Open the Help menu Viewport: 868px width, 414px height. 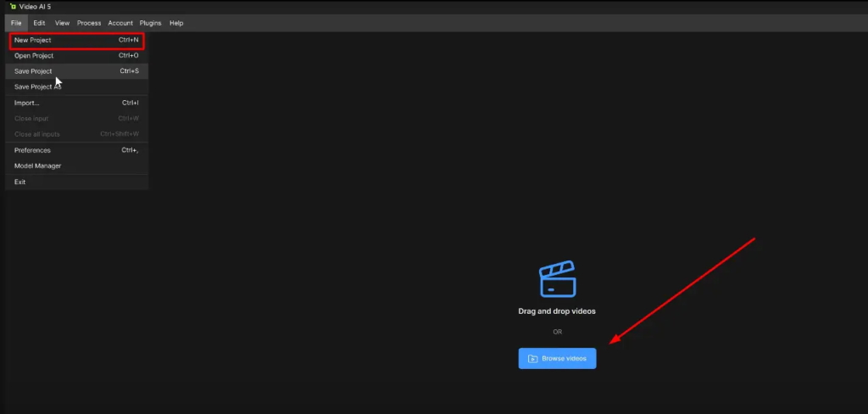(x=176, y=23)
